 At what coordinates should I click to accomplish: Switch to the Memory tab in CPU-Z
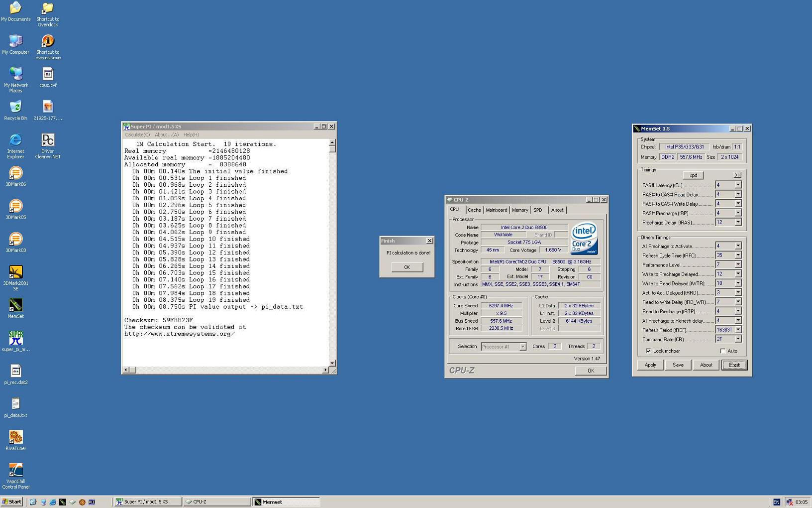(520, 210)
